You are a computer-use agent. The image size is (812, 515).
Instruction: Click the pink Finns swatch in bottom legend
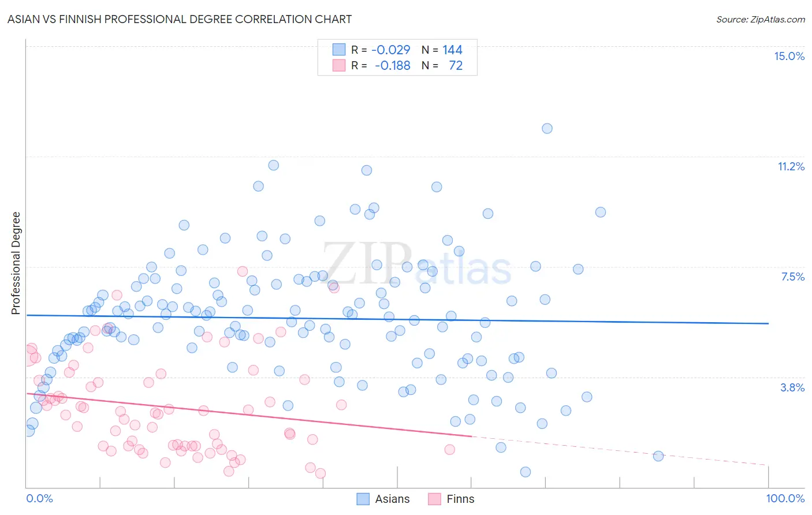(434, 499)
